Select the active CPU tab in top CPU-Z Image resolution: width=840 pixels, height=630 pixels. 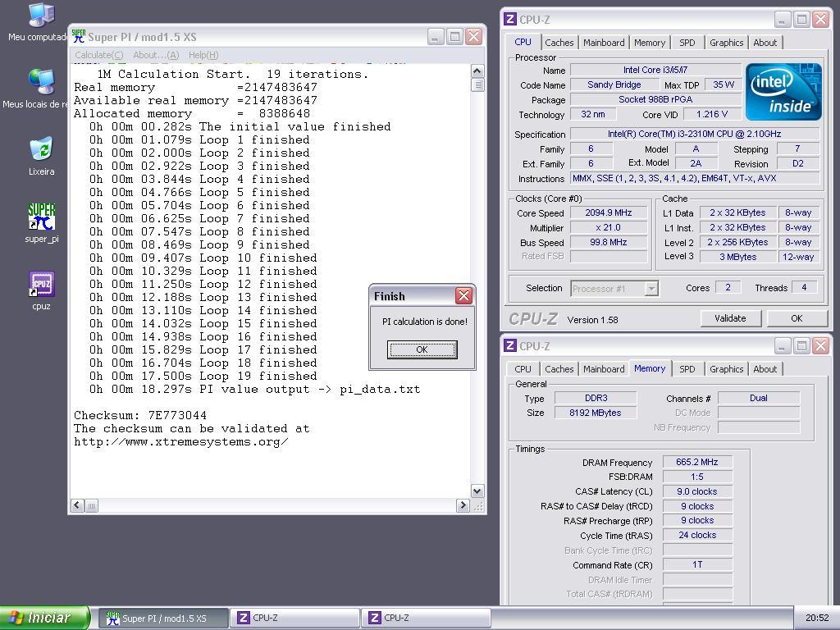(523, 42)
